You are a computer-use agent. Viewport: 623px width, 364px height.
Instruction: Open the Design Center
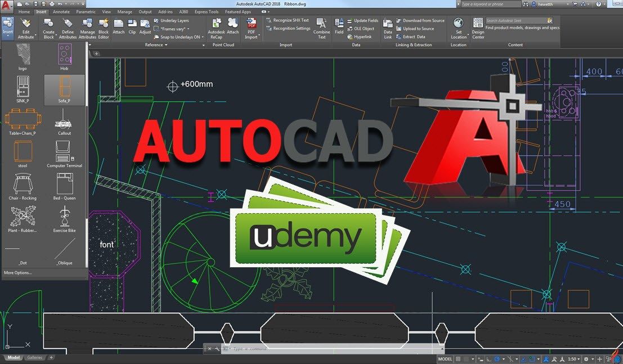click(478, 29)
